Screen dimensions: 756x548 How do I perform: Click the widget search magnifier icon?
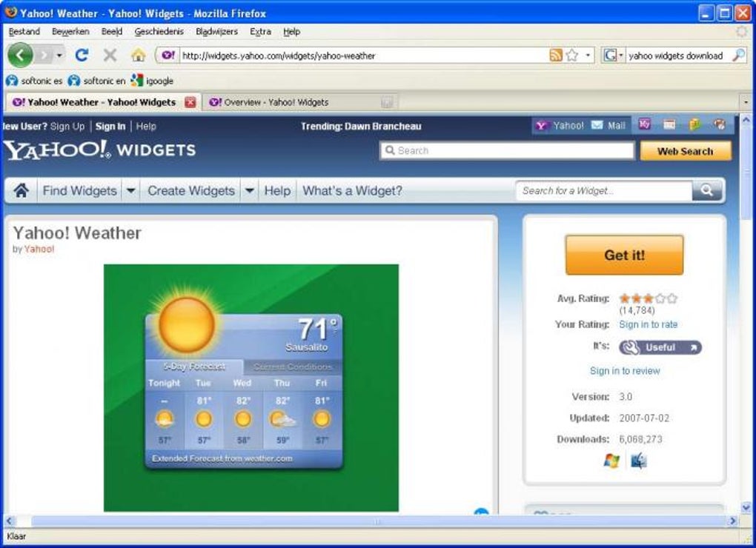click(x=706, y=190)
